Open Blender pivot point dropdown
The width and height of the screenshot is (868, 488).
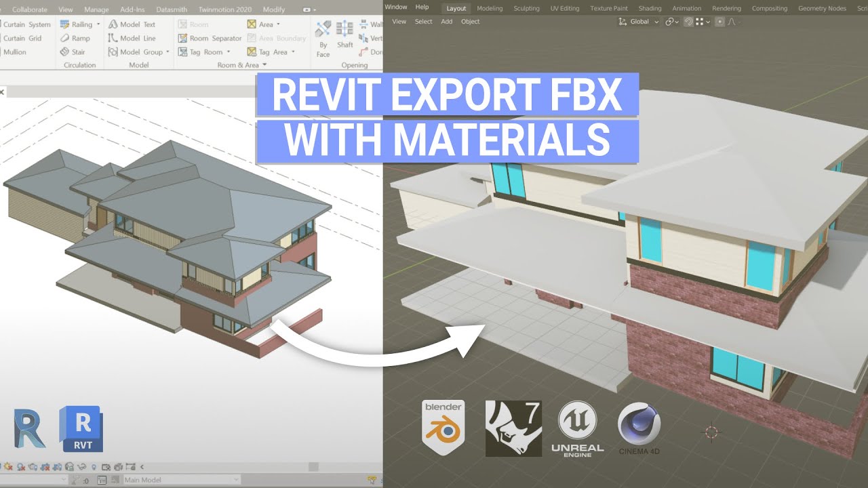pyautogui.click(x=672, y=22)
